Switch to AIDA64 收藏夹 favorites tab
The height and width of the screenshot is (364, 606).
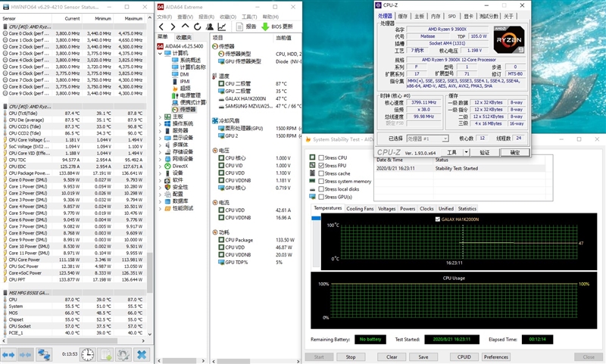pyautogui.click(x=183, y=37)
